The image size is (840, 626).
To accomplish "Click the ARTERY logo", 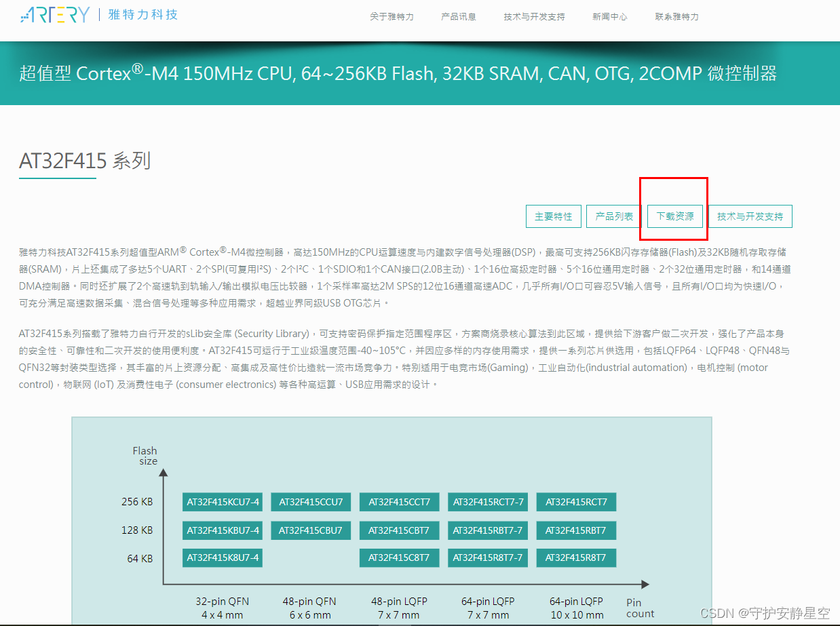I will 55,14.
